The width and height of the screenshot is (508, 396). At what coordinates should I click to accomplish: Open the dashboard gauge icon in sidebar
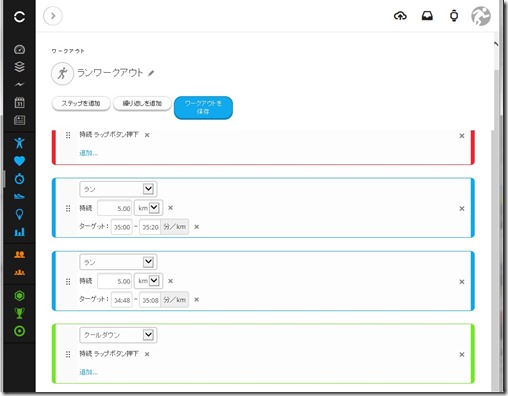[x=19, y=49]
